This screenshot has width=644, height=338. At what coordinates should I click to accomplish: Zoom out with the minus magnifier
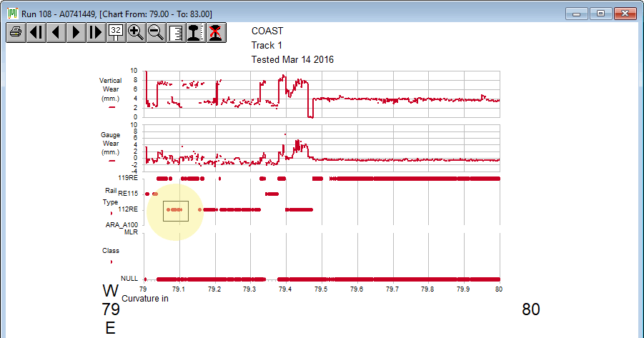(x=156, y=32)
